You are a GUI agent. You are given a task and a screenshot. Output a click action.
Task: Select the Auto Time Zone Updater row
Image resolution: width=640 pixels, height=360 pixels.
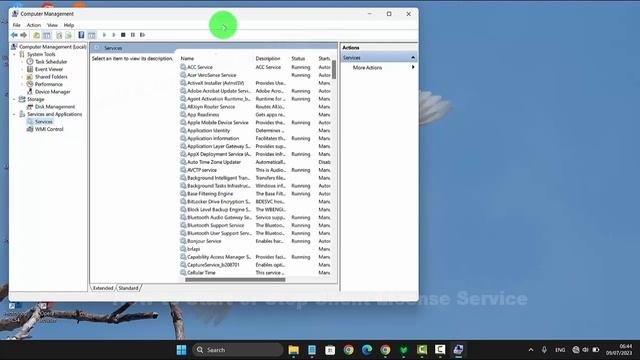click(x=255, y=162)
